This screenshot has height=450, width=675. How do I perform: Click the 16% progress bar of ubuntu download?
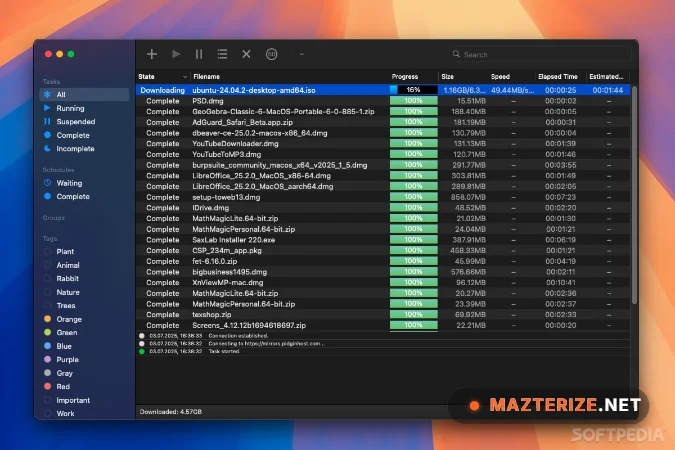[413, 90]
